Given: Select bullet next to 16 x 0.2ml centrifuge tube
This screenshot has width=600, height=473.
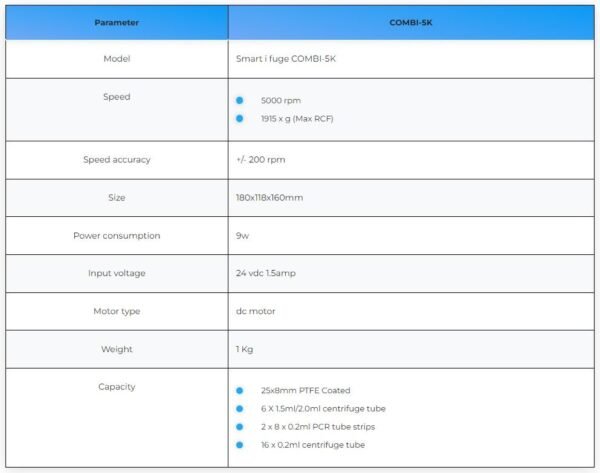Looking at the screenshot, I should point(240,445).
